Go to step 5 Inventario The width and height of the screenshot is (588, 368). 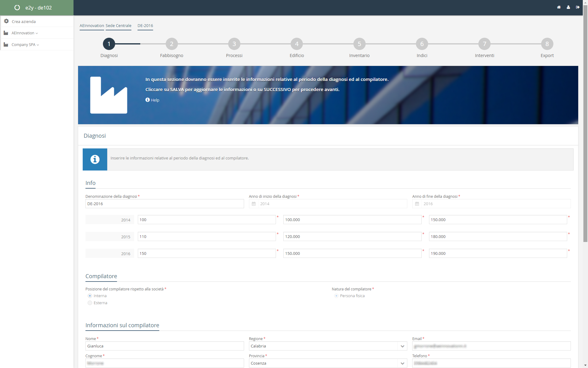[x=360, y=44]
